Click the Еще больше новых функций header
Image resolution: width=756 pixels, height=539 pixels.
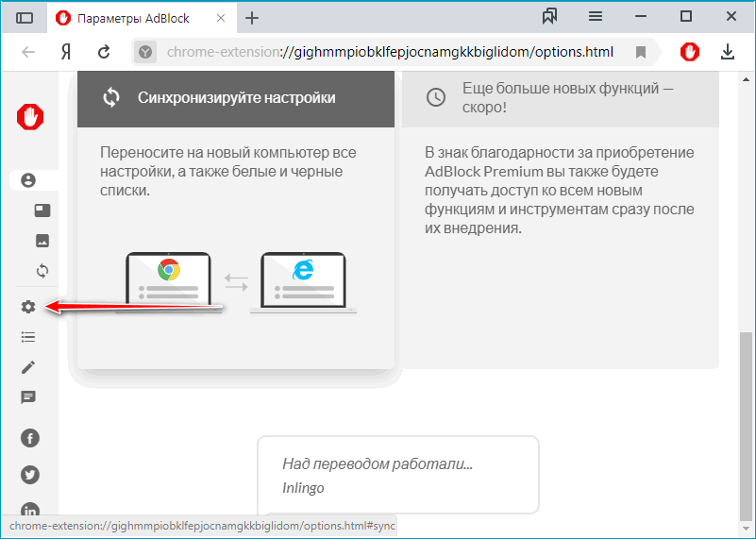coord(561,98)
